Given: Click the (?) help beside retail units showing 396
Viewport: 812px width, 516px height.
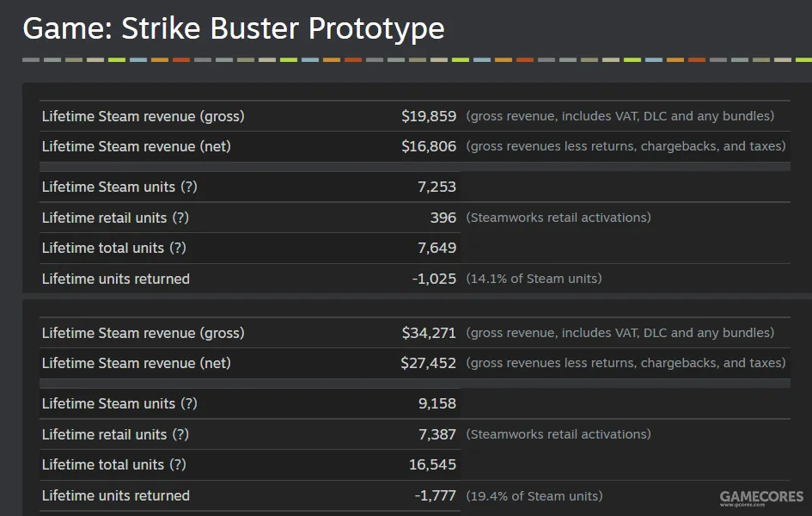Looking at the screenshot, I should (x=180, y=218).
